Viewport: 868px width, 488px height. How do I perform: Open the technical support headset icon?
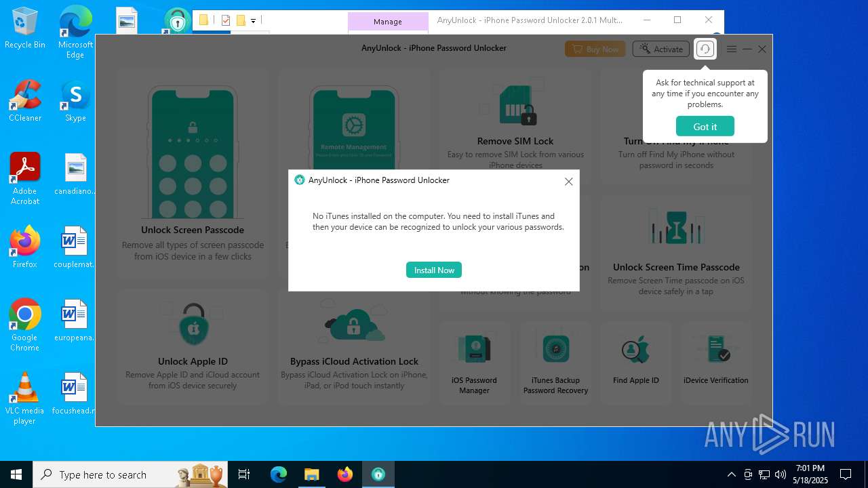pos(705,49)
